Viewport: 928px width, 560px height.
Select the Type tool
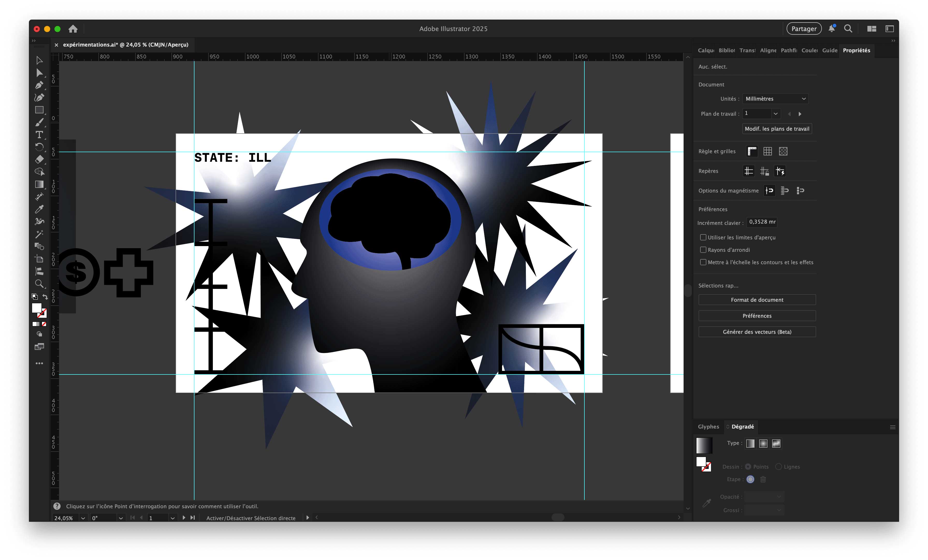point(39,135)
